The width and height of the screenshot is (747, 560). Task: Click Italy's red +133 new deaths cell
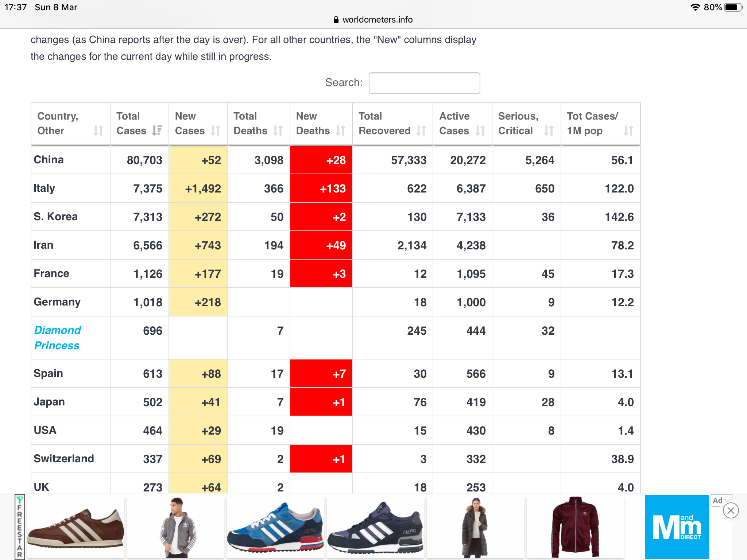[x=321, y=188]
